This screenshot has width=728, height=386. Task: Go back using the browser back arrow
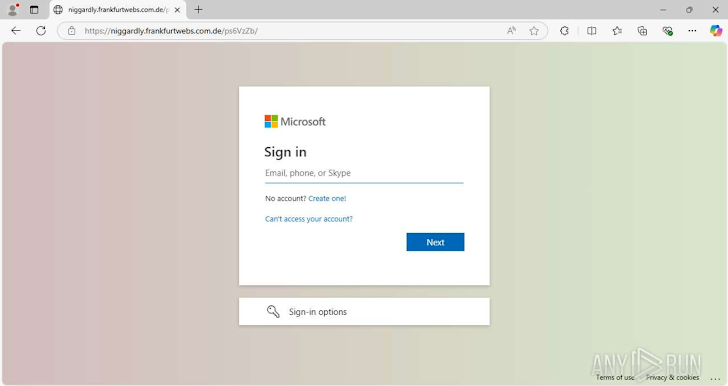tap(16, 31)
